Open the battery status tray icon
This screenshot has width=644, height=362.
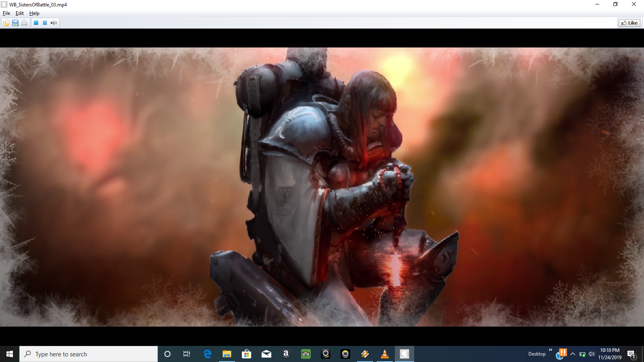tap(582, 354)
